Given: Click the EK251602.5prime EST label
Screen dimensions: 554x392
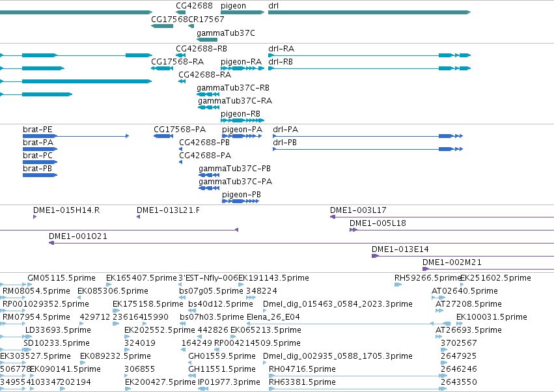Looking at the screenshot, I should coord(495,279).
